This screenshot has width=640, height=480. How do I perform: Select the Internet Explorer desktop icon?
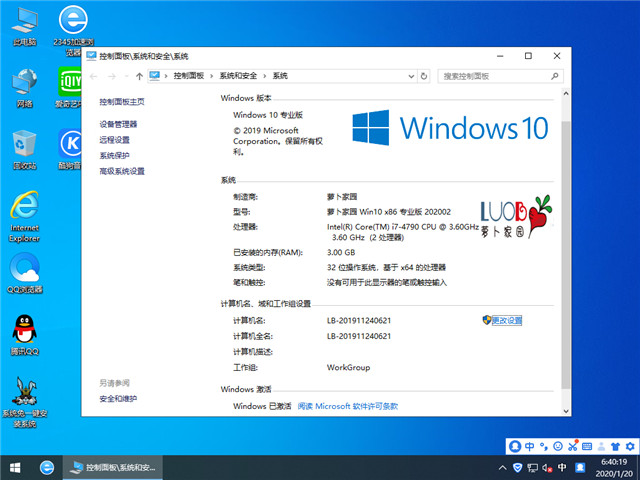24,216
